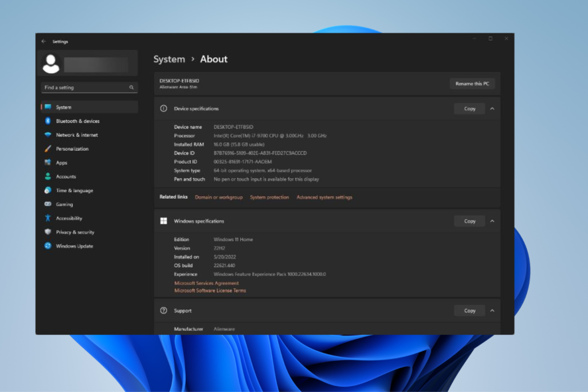
Task: Open Gaming settings
Action: pyautogui.click(x=89, y=204)
